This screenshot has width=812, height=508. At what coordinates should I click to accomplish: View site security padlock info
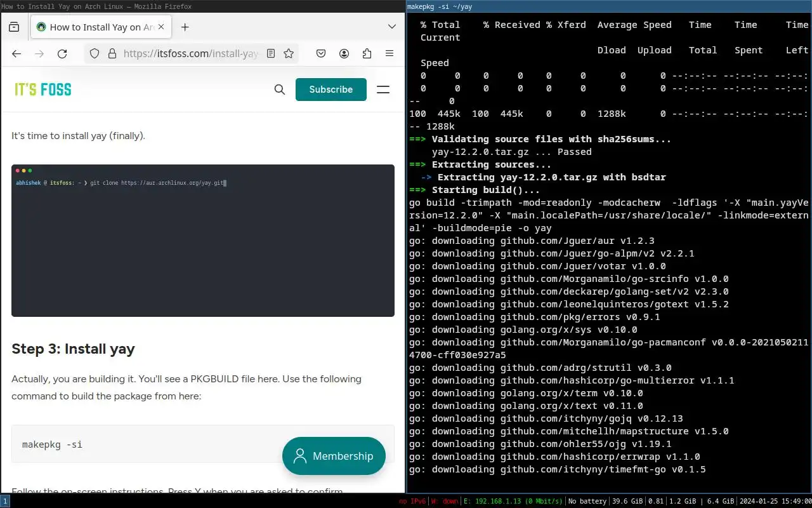tap(112, 54)
